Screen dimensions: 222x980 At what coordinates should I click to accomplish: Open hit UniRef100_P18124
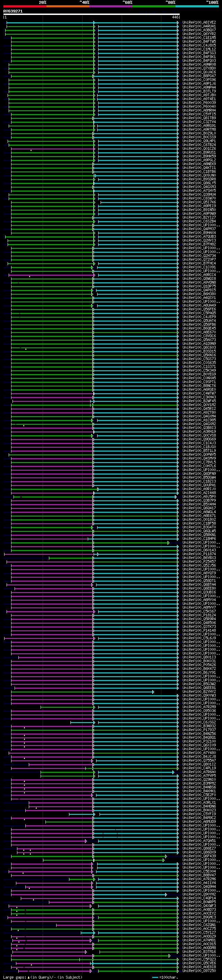pyautogui.click(x=199, y=615)
